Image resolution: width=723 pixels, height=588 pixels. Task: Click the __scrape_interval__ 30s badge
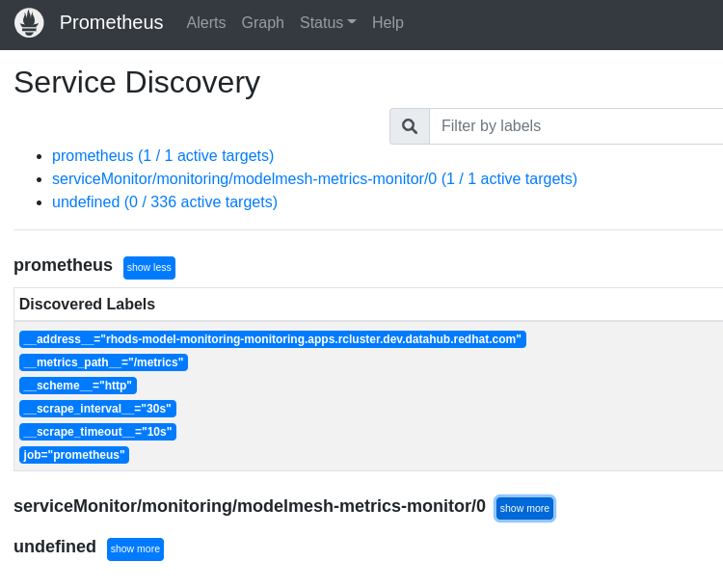coord(97,409)
